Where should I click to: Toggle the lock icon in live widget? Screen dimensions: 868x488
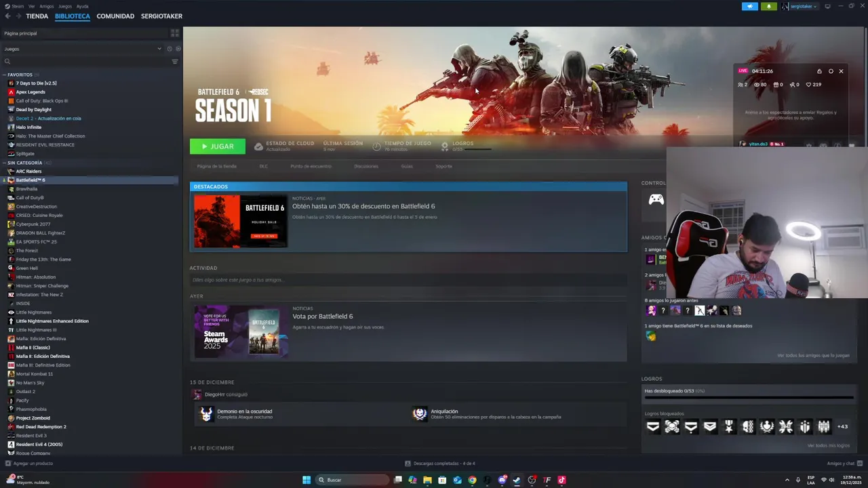[819, 71]
